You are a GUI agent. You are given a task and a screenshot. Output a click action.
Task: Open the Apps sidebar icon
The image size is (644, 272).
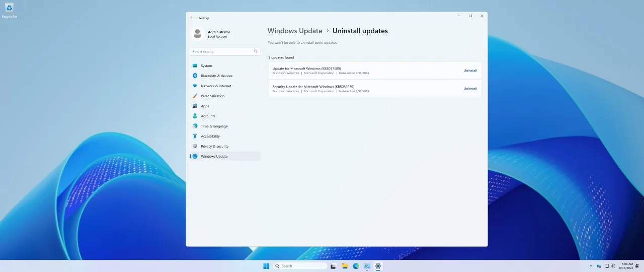point(195,106)
